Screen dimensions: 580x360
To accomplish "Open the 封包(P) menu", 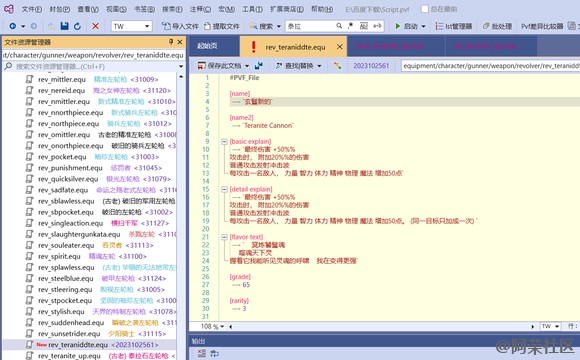I will tap(60, 9).
